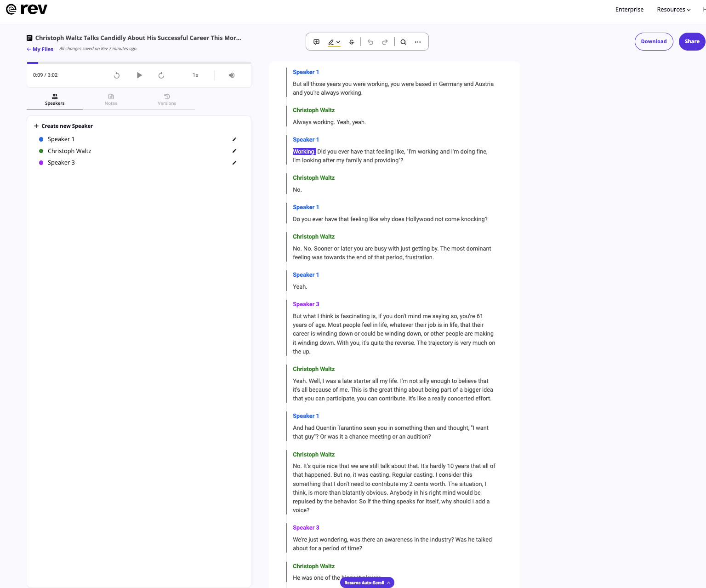Redo the last edit
706x588 pixels.
point(385,42)
